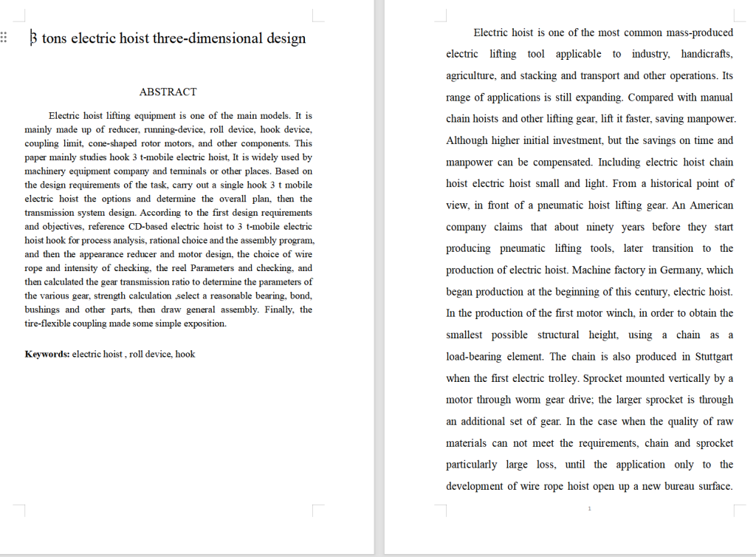Viewport: 756px width, 557px height.
Task: Click the word 'Although' on the right page
Action: click(466, 140)
